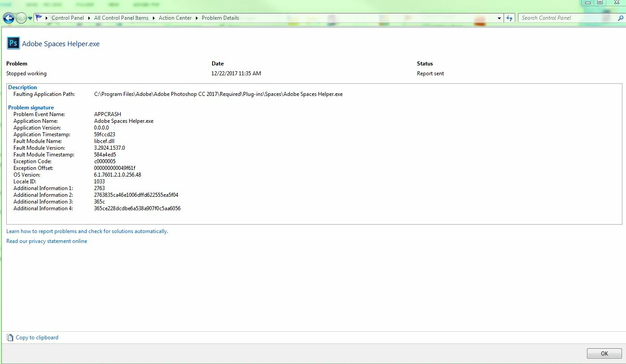Navigate to Action Center breadcrumb
Viewport: 626px width, 364px height.
pyautogui.click(x=175, y=18)
